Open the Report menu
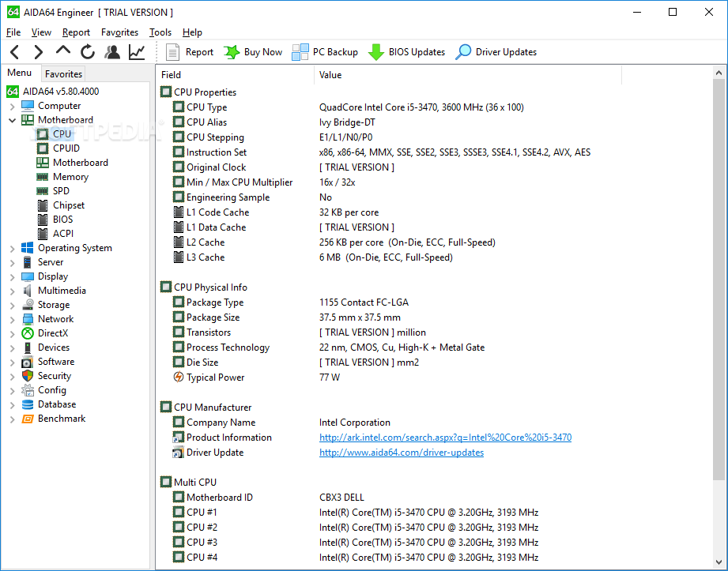728x571 pixels. coord(76,32)
